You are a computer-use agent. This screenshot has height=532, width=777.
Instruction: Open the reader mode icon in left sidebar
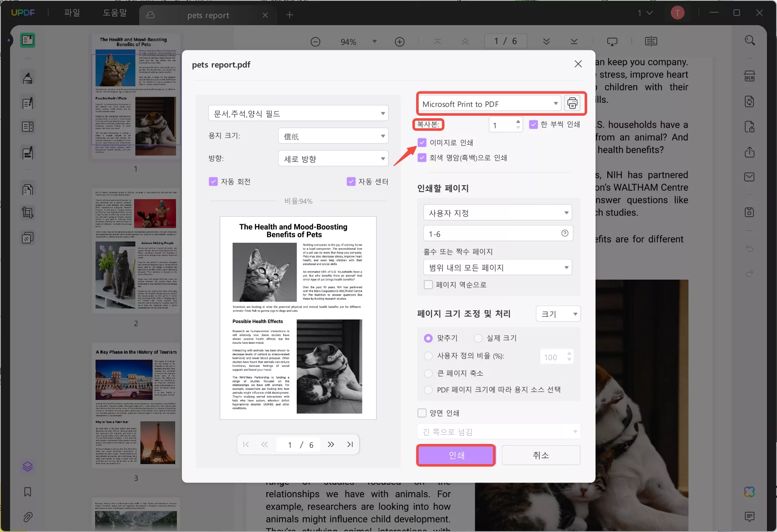28,40
